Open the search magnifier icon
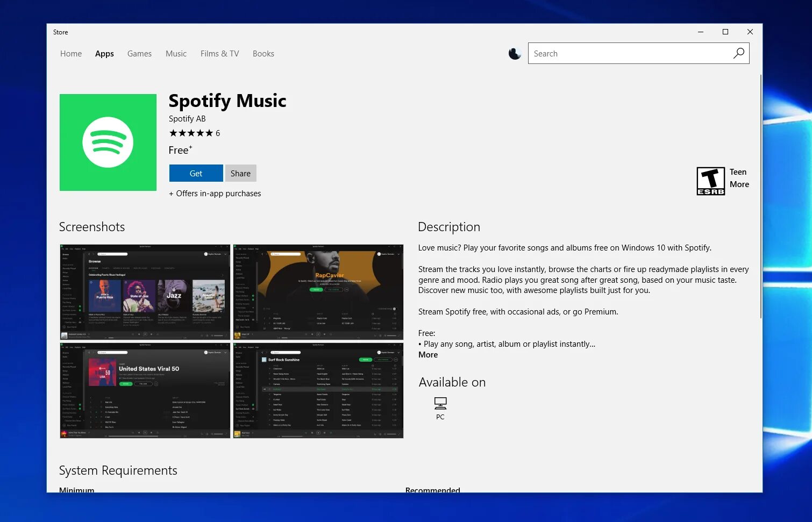The width and height of the screenshot is (812, 522). (738, 53)
